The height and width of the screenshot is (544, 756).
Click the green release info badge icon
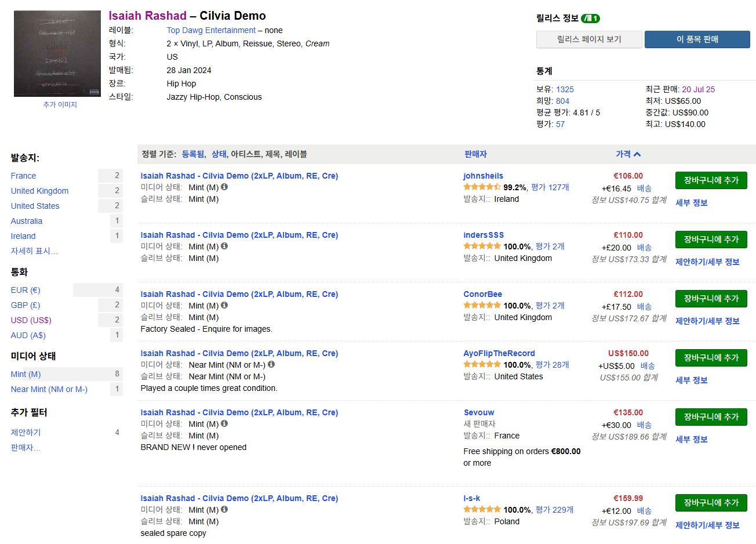coord(590,18)
